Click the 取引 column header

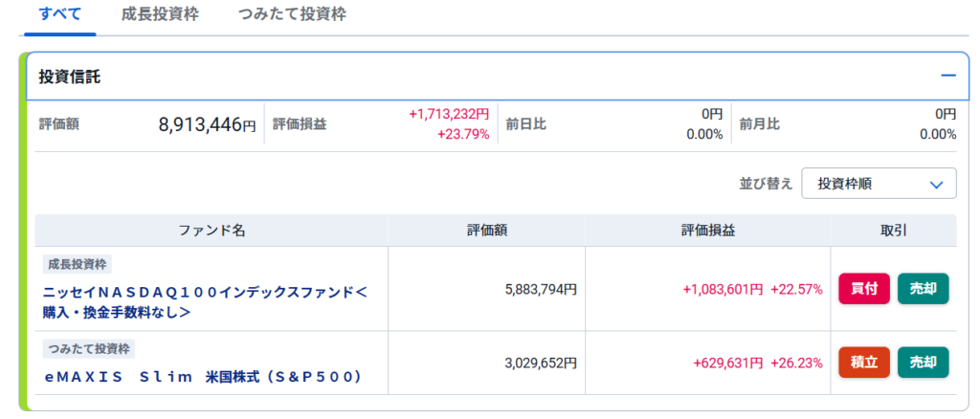pyautogui.click(x=893, y=231)
